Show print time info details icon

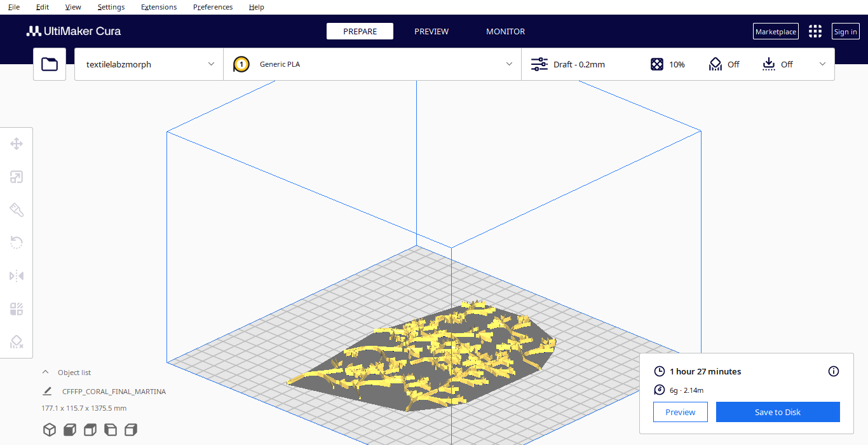[x=834, y=371]
